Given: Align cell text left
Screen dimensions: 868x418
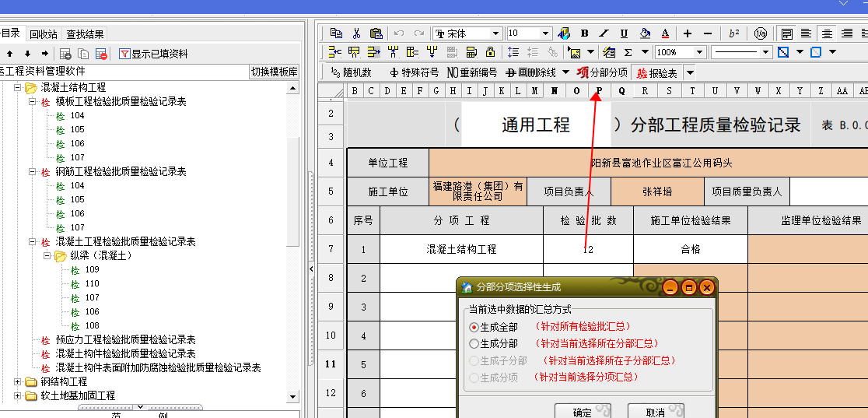Looking at the screenshot, I should click(806, 33).
